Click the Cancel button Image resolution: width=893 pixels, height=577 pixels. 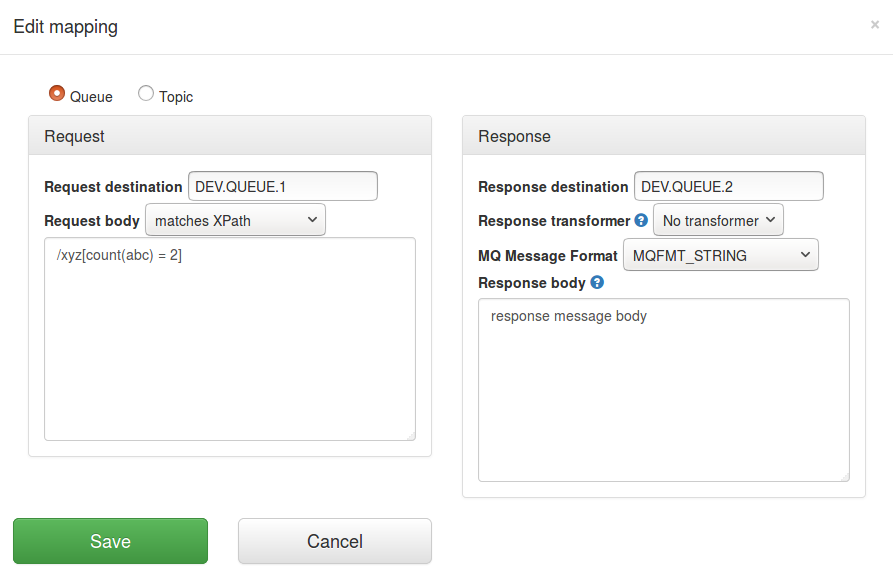pos(334,540)
